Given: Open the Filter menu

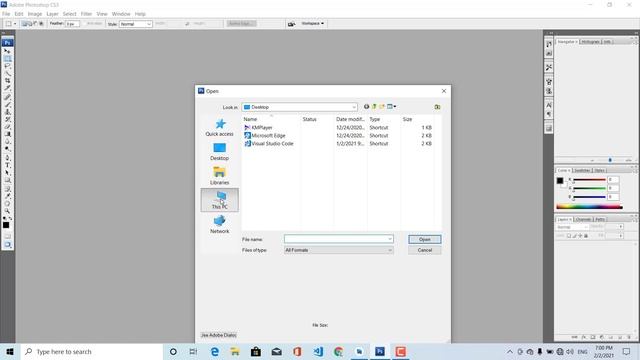Looking at the screenshot, I should 86,14.
